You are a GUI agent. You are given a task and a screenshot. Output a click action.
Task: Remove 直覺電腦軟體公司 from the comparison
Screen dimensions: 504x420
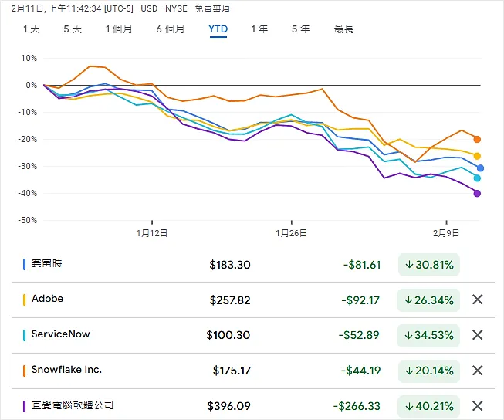click(x=477, y=406)
